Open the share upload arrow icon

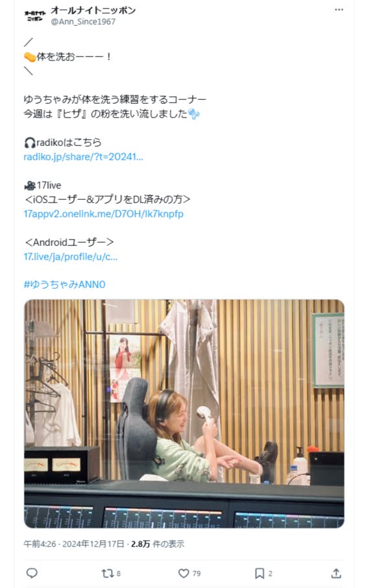coord(336,573)
